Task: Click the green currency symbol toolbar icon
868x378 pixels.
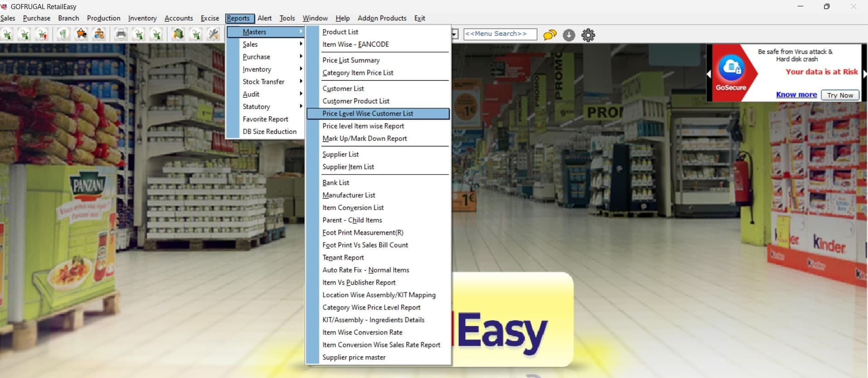Action: [x=63, y=34]
